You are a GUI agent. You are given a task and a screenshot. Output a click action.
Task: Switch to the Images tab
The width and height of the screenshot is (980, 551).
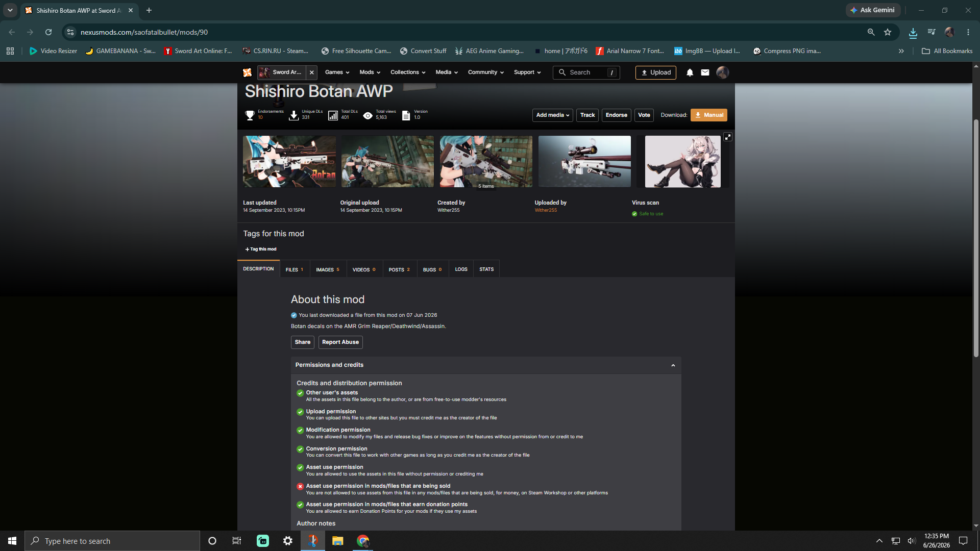click(328, 269)
